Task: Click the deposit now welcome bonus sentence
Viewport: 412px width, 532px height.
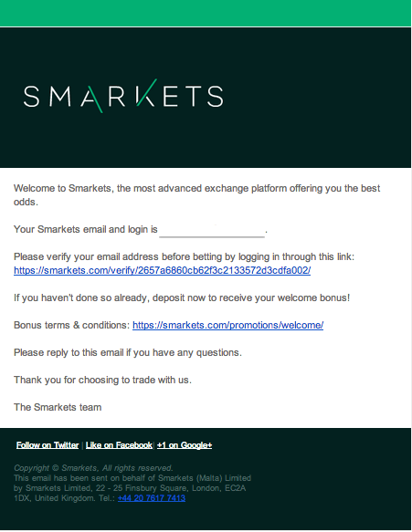Action: pyautogui.click(x=182, y=297)
